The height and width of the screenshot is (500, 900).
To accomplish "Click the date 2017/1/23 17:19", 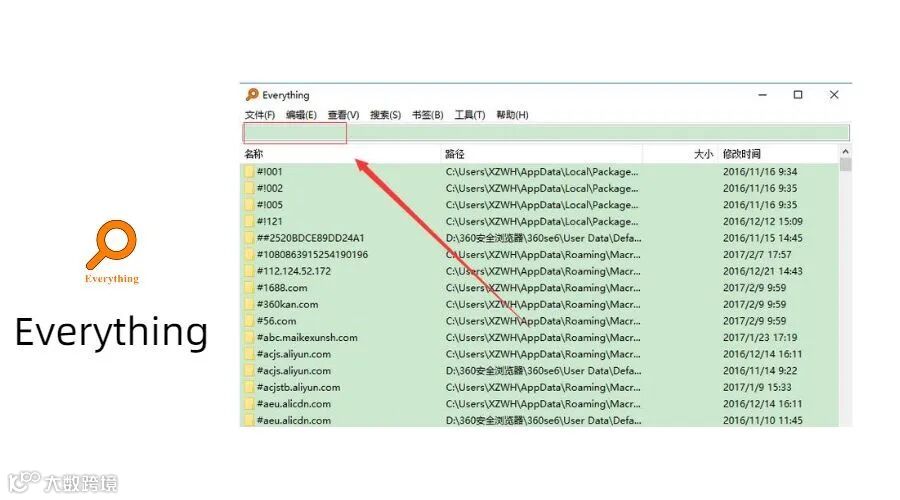I will [x=760, y=338].
